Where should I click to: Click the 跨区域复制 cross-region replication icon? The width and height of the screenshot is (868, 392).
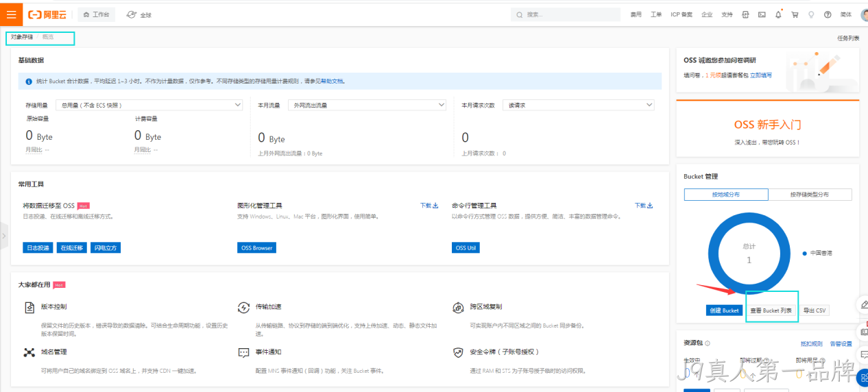tap(458, 308)
